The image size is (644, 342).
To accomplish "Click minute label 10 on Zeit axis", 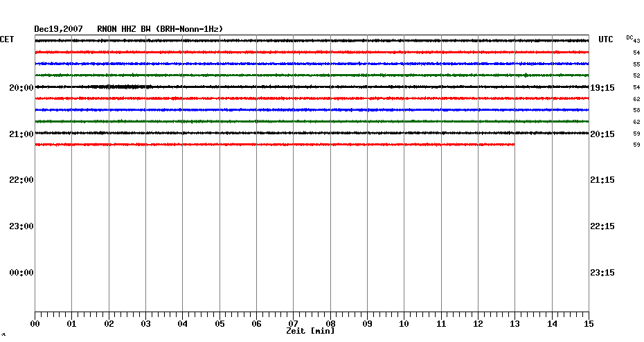I will (x=404, y=324).
